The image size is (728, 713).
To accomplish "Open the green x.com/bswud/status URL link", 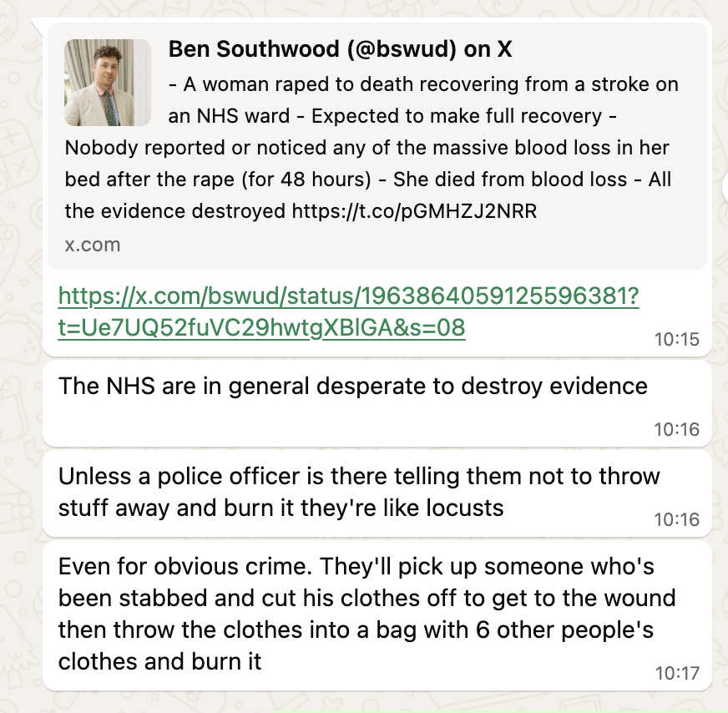I will (348, 297).
